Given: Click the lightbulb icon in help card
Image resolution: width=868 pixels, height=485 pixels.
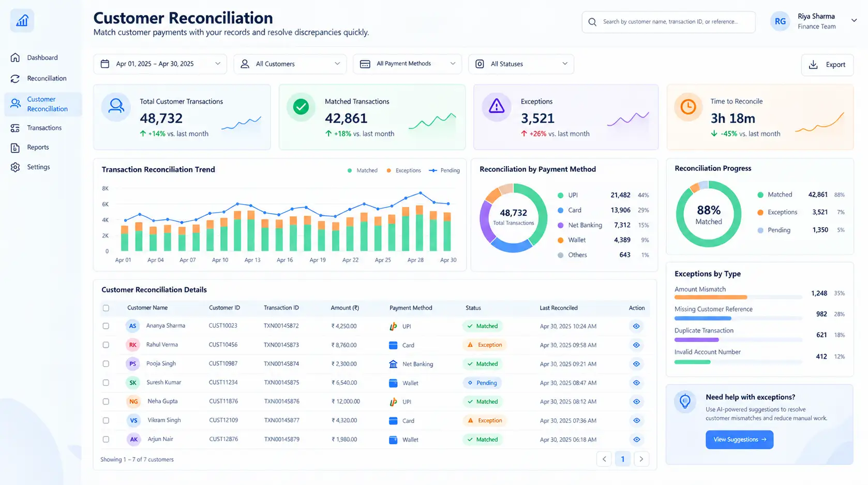Looking at the screenshot, I should coord(685,401).
